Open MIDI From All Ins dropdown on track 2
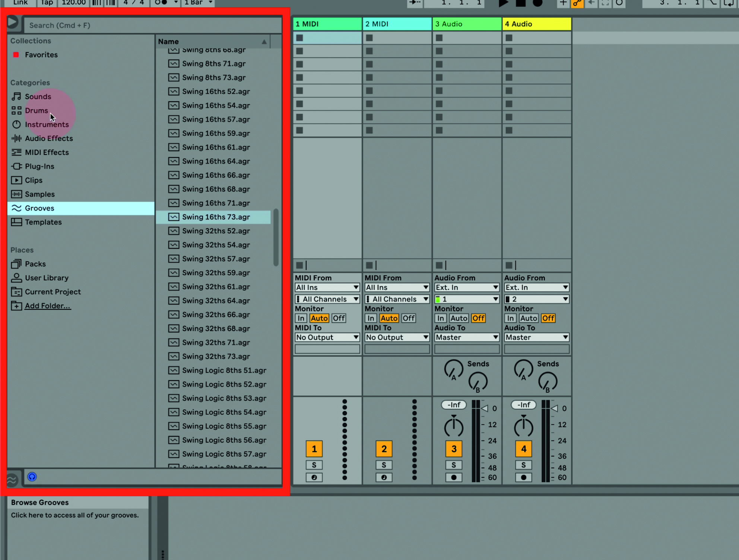 pos(397,287)
